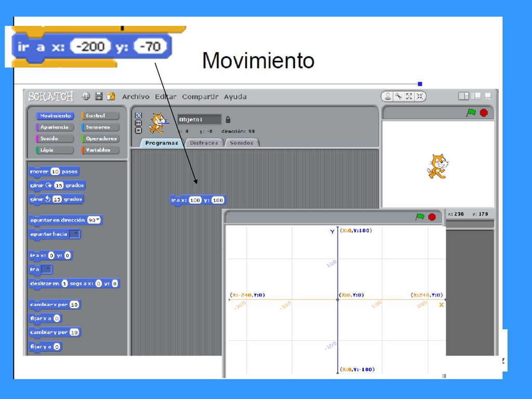Open the apuntar hacia target dropdown
The width and height of the screenshot is (532, 399).
pos(74,234)
